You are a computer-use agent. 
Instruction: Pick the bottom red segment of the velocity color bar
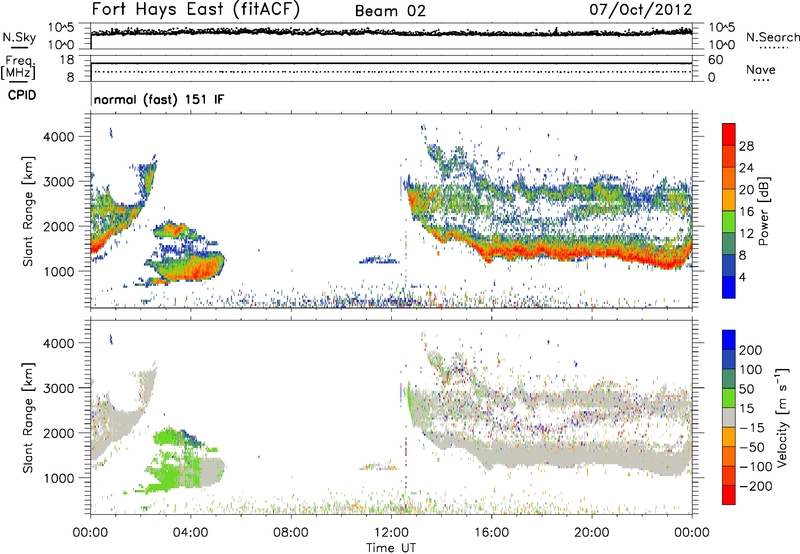[x=729, y=495]
